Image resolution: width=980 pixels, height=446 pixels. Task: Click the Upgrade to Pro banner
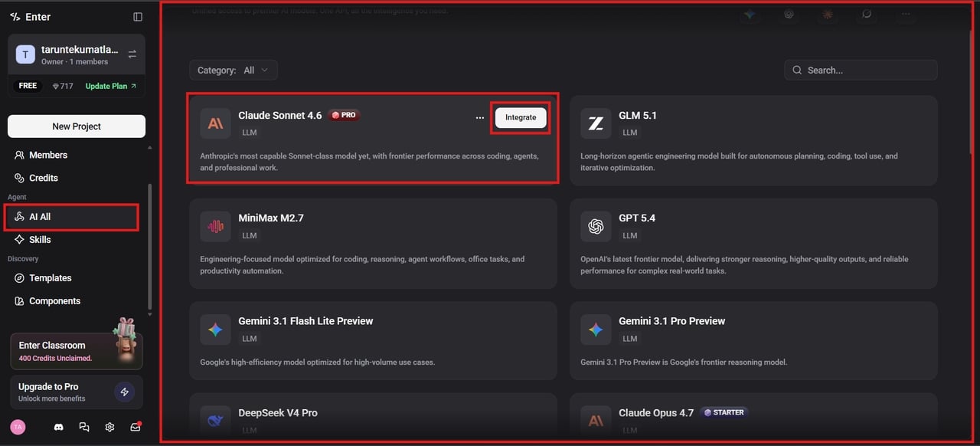click(x=77, y=392)
